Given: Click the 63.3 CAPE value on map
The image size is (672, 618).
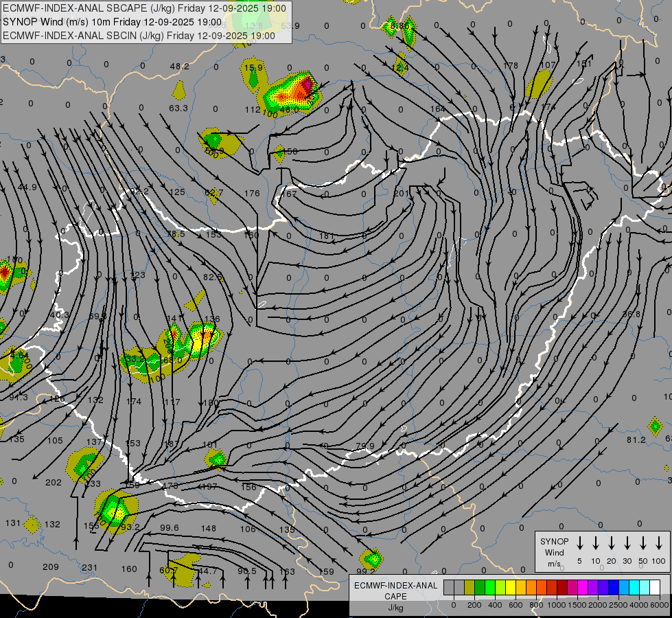Looking at the screenshot, I should (178, 108).
